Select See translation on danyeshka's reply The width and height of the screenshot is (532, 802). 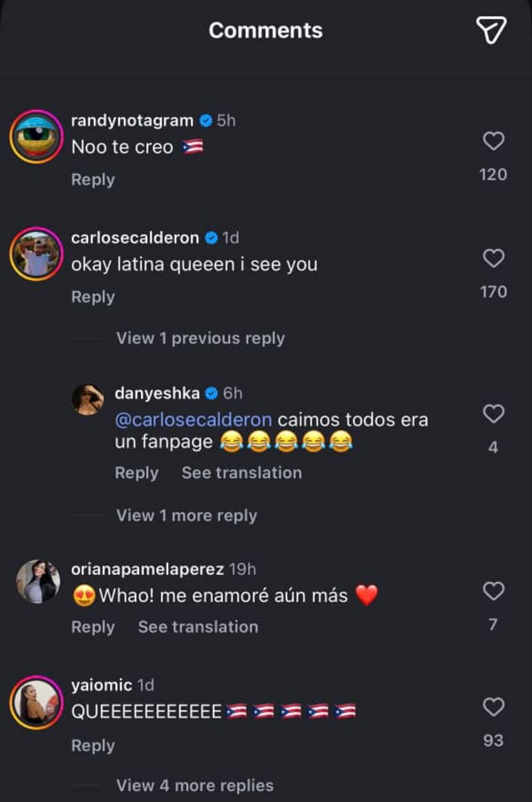(240, 473)
